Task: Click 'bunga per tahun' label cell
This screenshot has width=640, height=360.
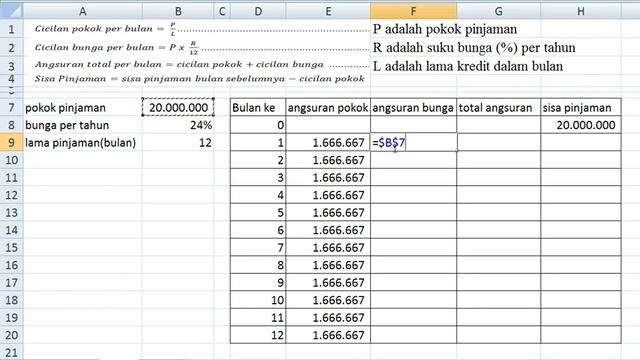Action: coord(83,125)
